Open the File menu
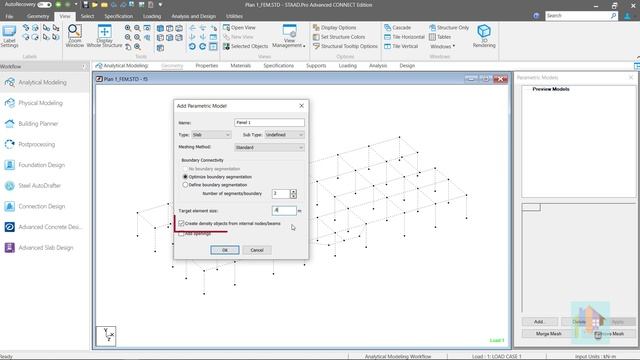640x360 pixels. pos(9,16)
